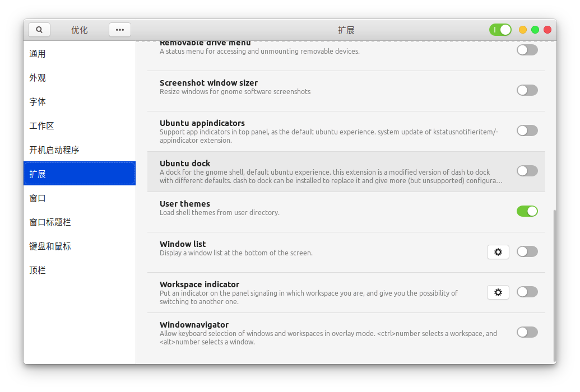This screenshot has height=392, width=580.
Task: Open the three-dots menu button
Action: pos(120,30)
